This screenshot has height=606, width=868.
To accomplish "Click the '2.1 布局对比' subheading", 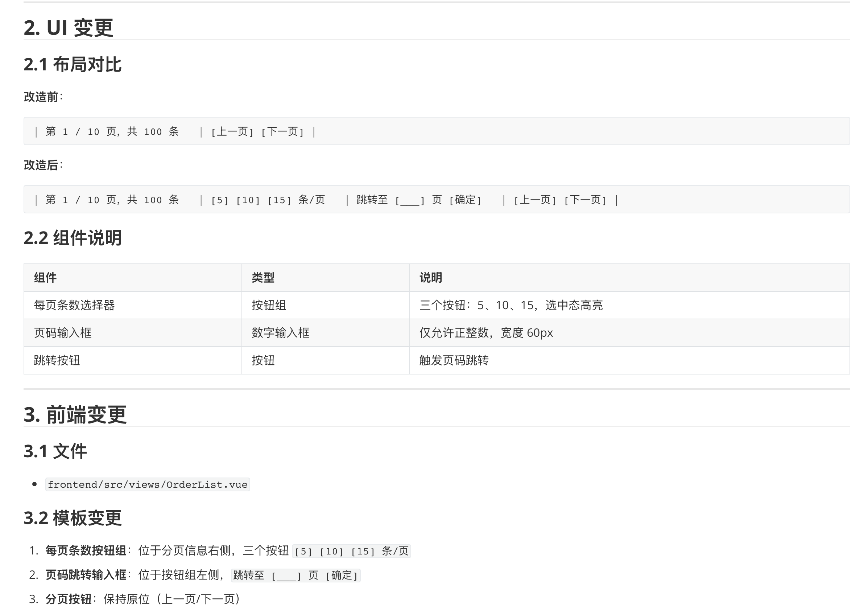I will tap(73, 64).
